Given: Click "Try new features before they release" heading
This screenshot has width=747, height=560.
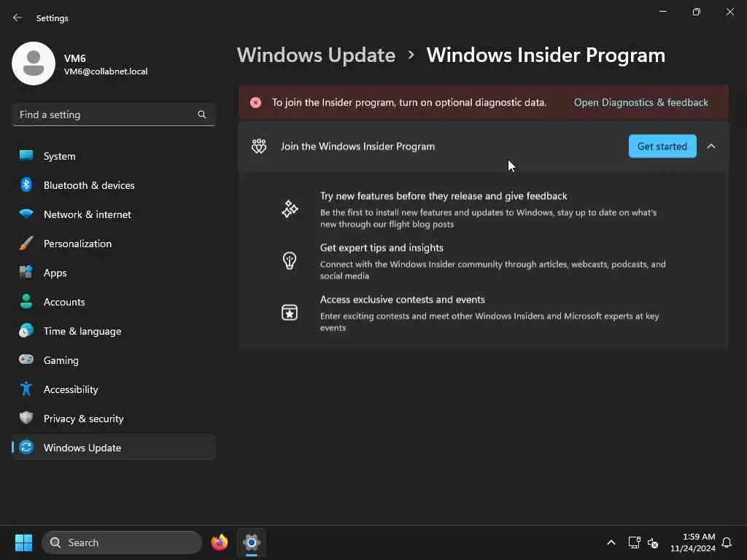Looking at the screenshot, I should [444, 195].
